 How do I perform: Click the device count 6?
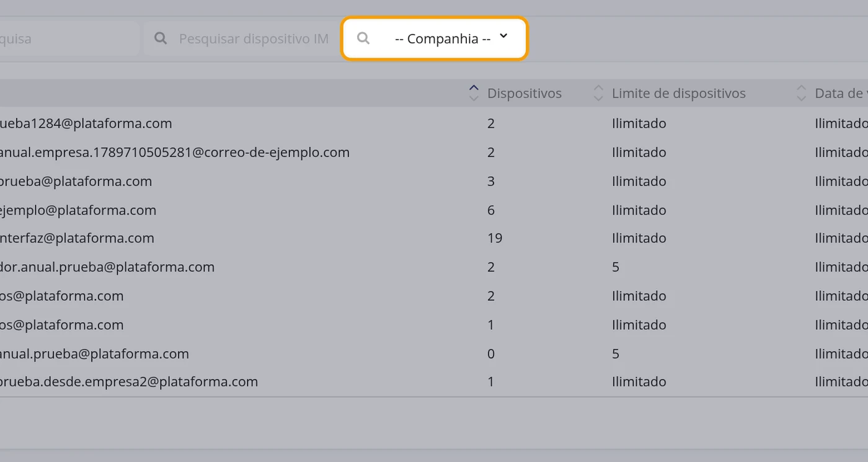point(491,210)
